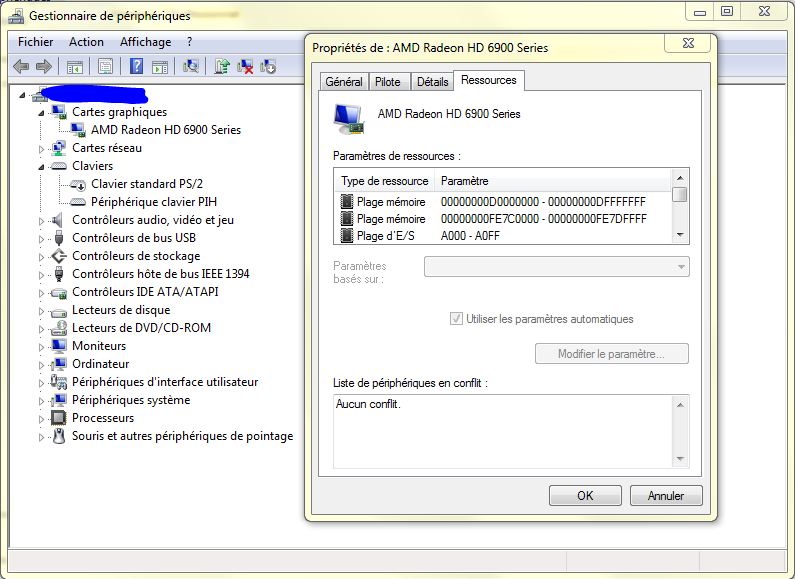
Task: Click the Lecteurs de DVD/CD-ROM icon
Action: point(59,328)
